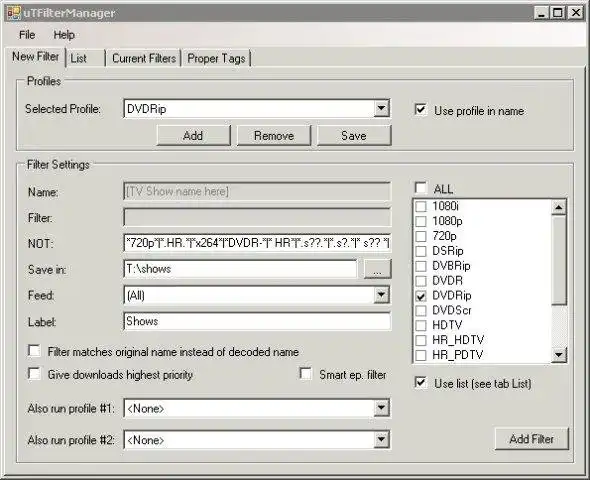This screenshot has height=480, width=590.
Task: Toggle Use profile in name checkbox
Action: tap(421, 110)
